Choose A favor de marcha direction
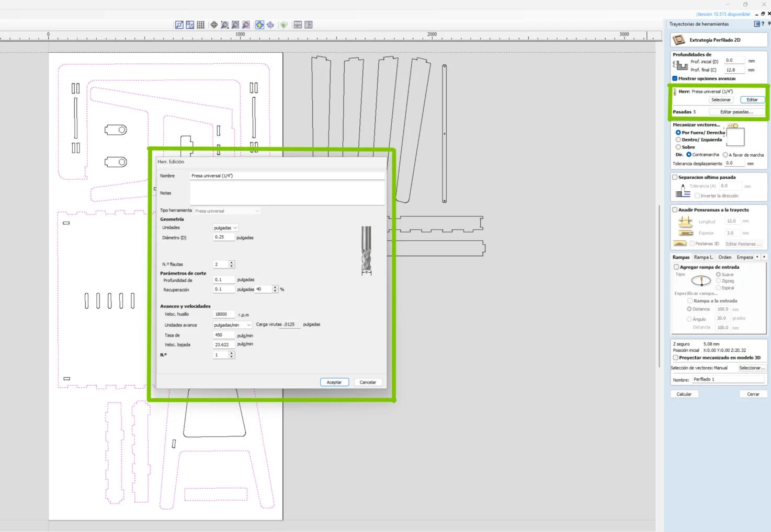 tap(725, 155)
